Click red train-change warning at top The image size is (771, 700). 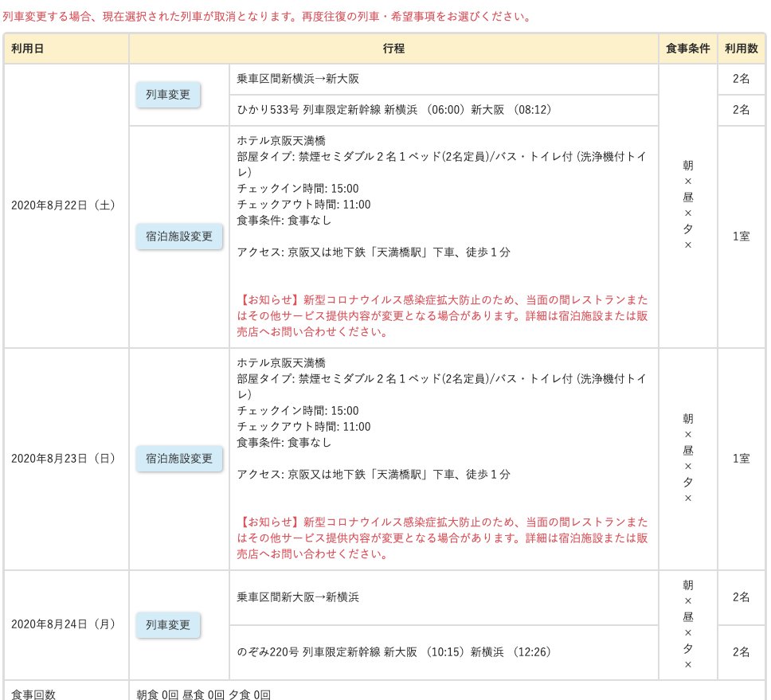tap(268, 17)
